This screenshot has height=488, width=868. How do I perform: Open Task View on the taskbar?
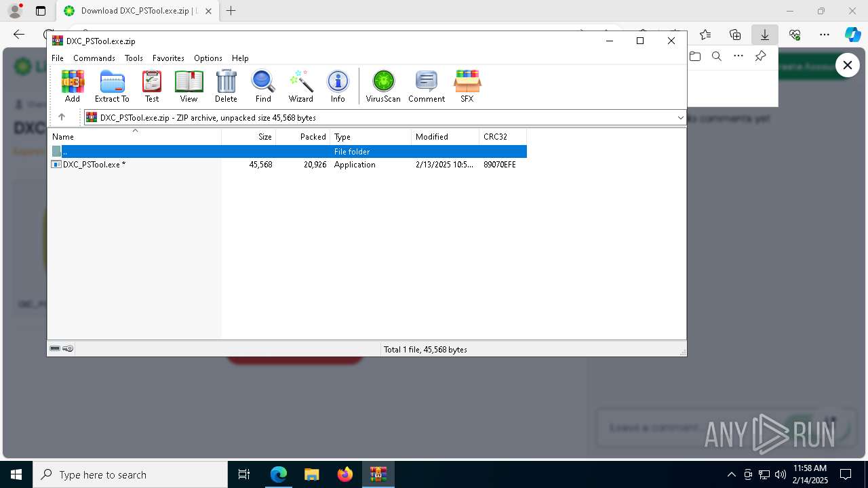pyautogui.click(x=244, y=474)
